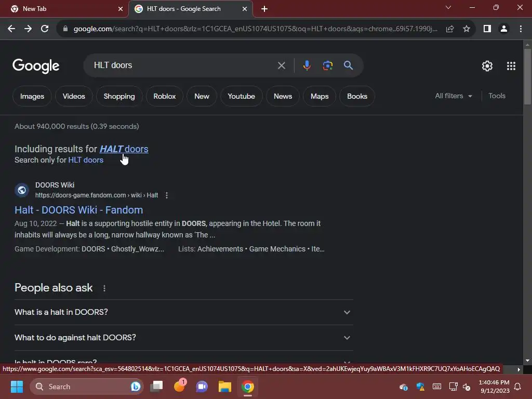Open the tab search dropdown
The image size is (532, 399).
448,7
